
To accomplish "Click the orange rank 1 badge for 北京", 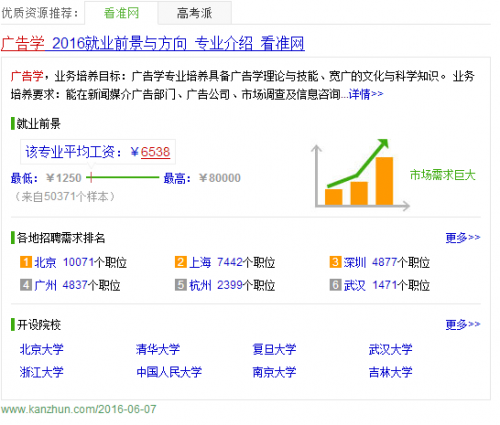I will (26, 262).
